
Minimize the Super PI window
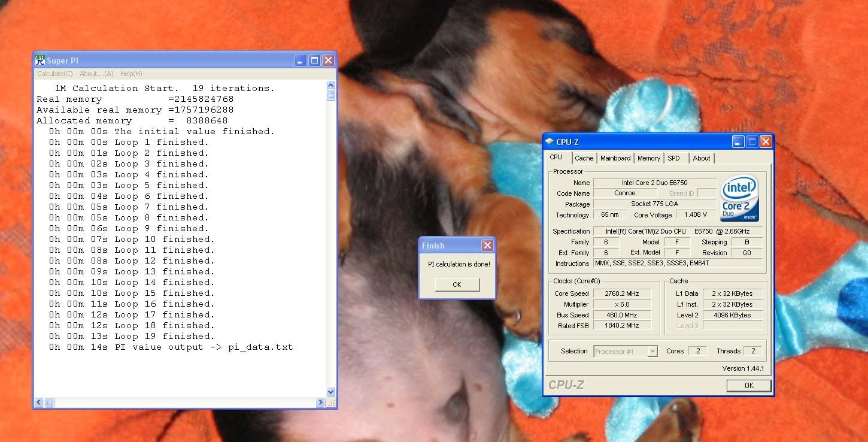click(301, 60)
